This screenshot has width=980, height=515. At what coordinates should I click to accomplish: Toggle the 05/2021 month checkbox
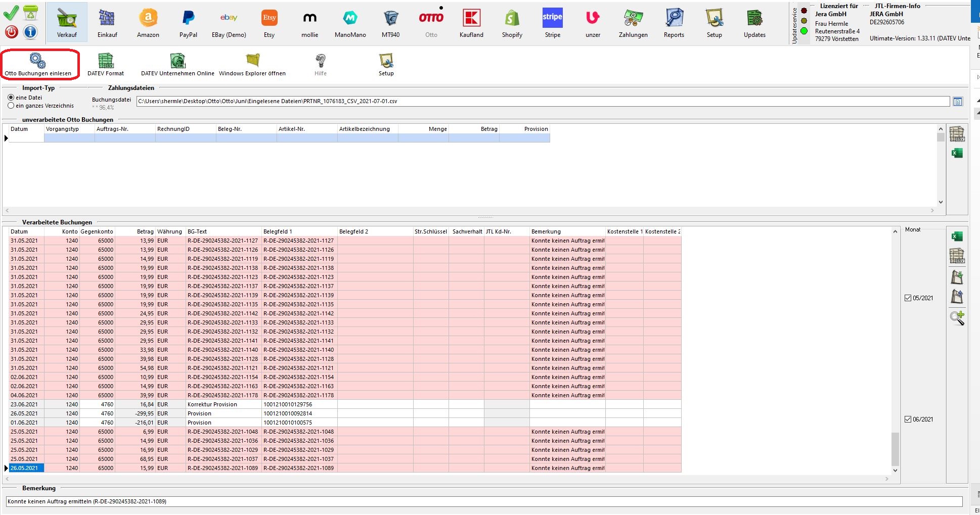(908, 298)
